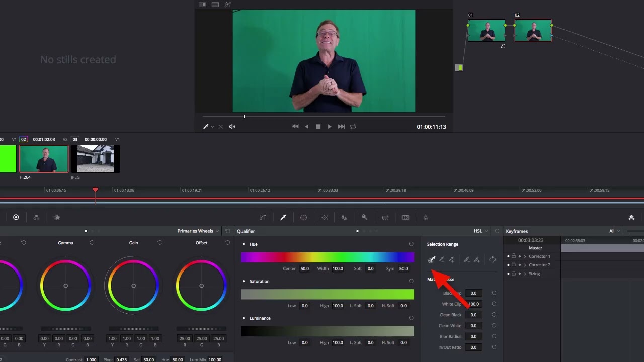Viewport: 644px width, 362px height.
Task: Toggle loop playback in viewer
Action: (353, 127)
